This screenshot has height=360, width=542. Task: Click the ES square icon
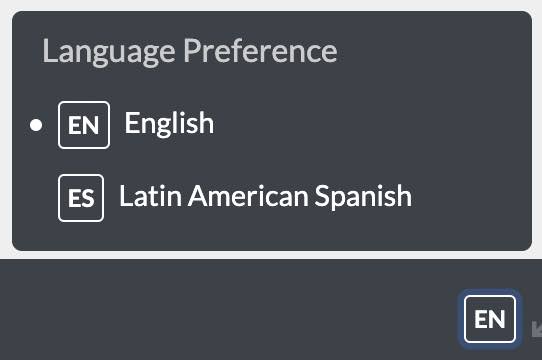click(81, 198)
